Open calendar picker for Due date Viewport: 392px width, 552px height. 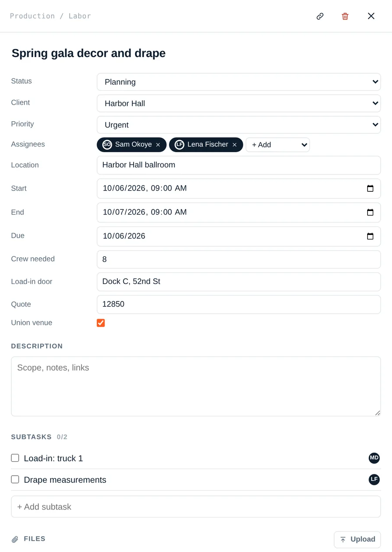[370, 236]
